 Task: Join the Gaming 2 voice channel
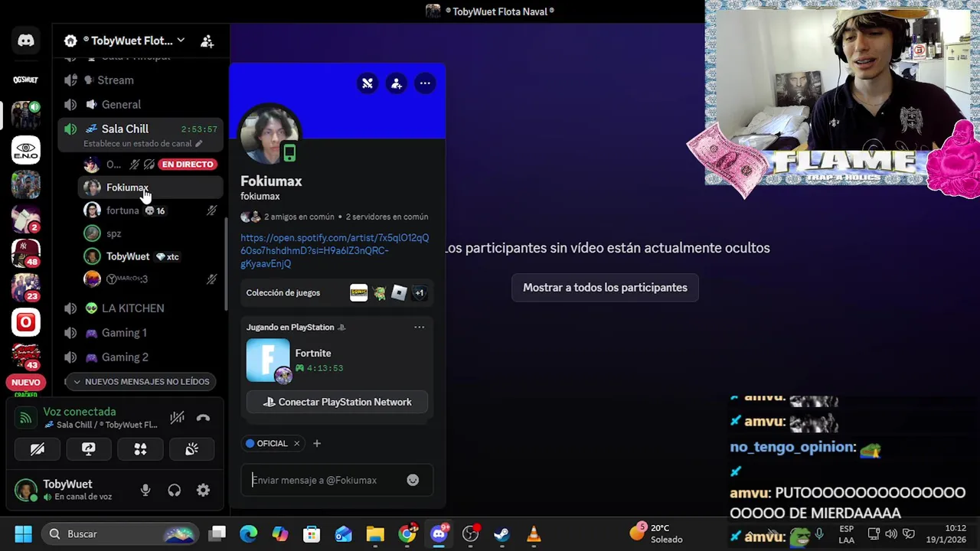[141, 357]
